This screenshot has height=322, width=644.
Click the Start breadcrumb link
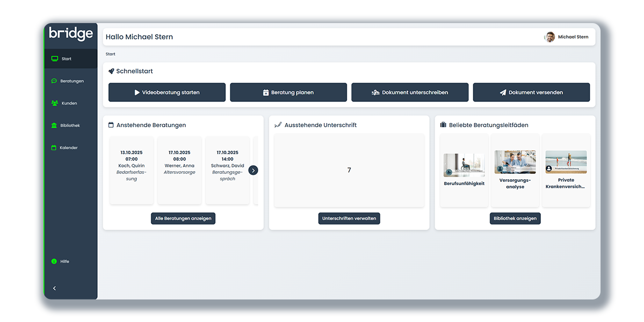click(111, 54)
